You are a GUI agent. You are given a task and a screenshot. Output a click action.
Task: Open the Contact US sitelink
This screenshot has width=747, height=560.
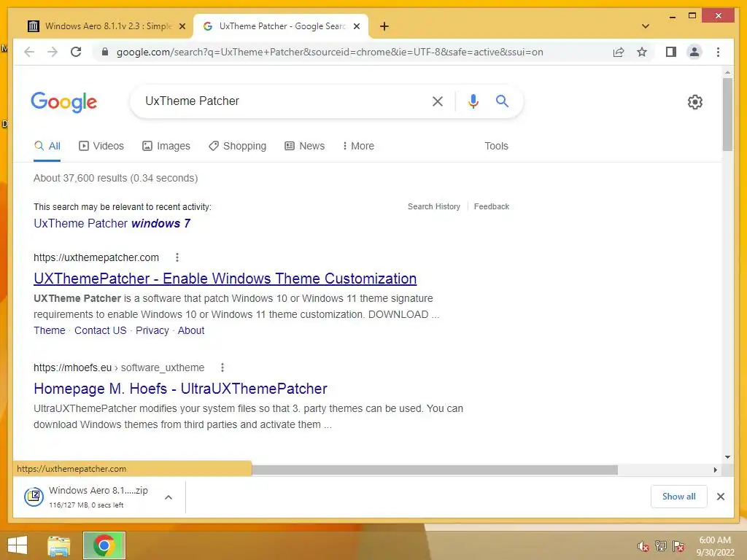click(101, 330)
